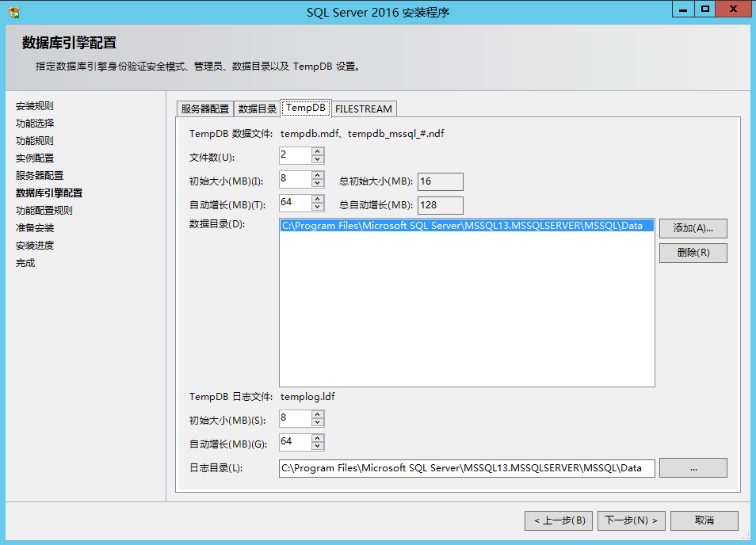This screenshot has width=756, height=545.
Task: Proceed with 下一步(N) button
Action: click(631, 520)
